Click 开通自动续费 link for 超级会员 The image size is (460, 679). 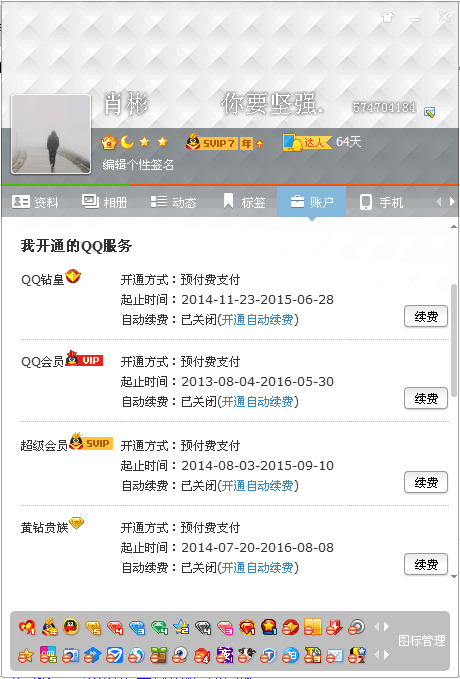(257, 486)
